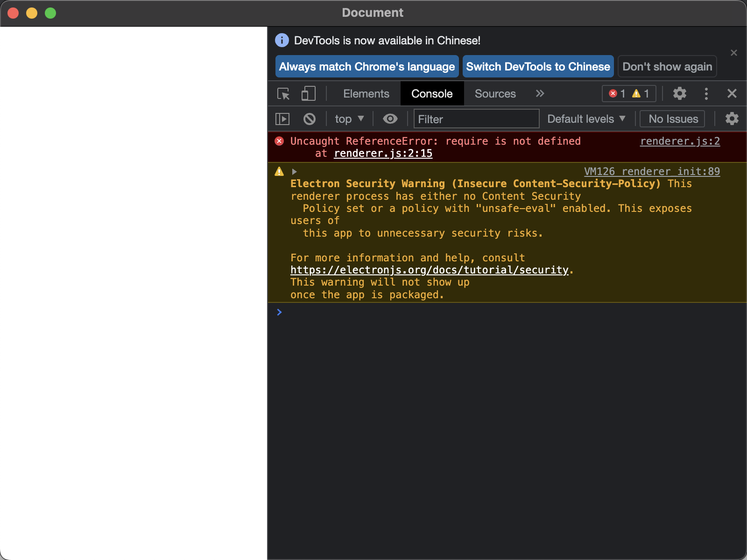Open renderer.js:2:15 stack trace link

[x=383, y=154]
